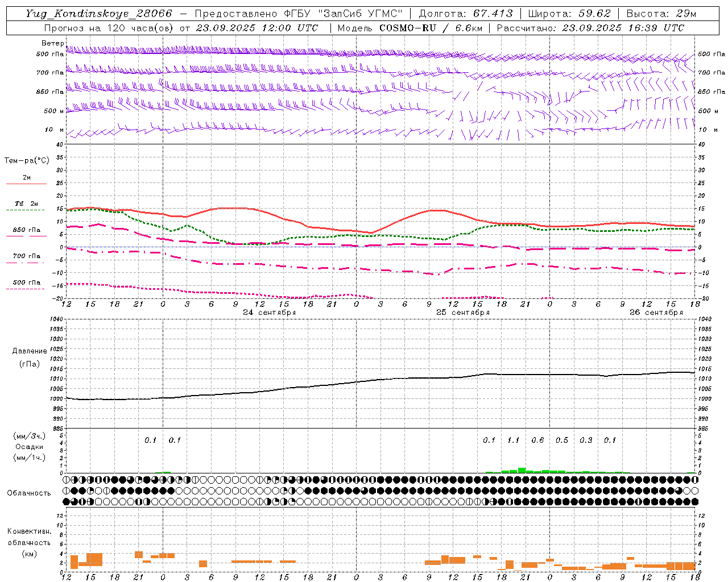The image size is (728, 582).
Task: Click the 1.1 precipitation amount value
Action: tap(513, 440)
